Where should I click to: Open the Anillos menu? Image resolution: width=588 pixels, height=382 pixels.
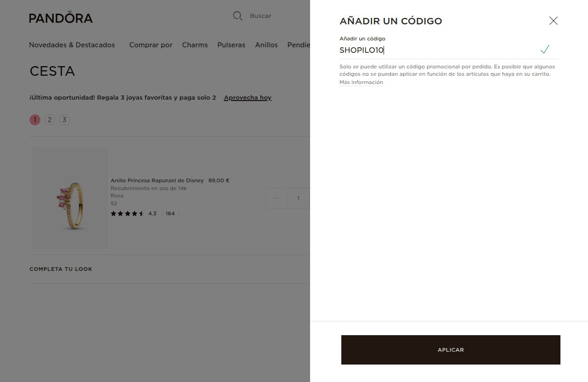266,45
